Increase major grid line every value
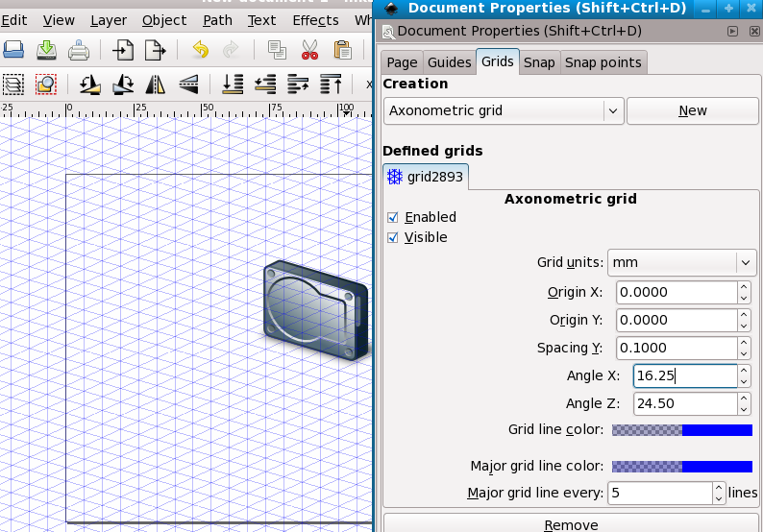763x532 pixels. pyautogui.click(x=719, y=487)
